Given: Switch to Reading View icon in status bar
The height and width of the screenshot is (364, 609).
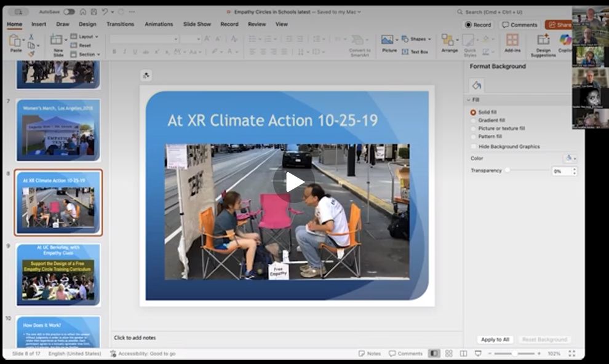Looking at the screenshot, I should point(463,354).
